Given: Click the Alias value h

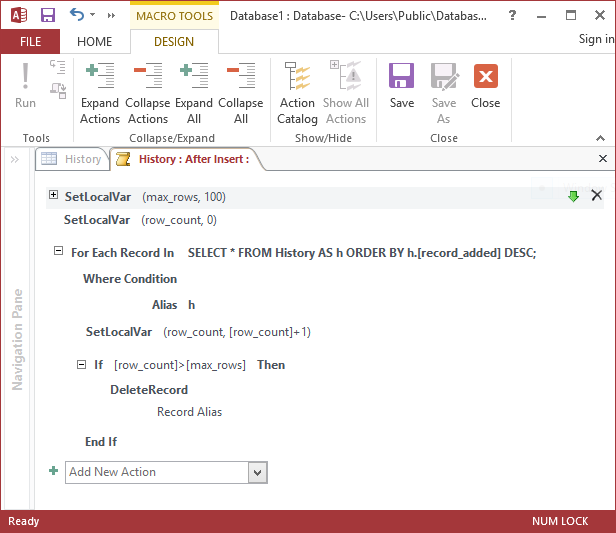Looking at the screenshot, I should tap(191, 305).
